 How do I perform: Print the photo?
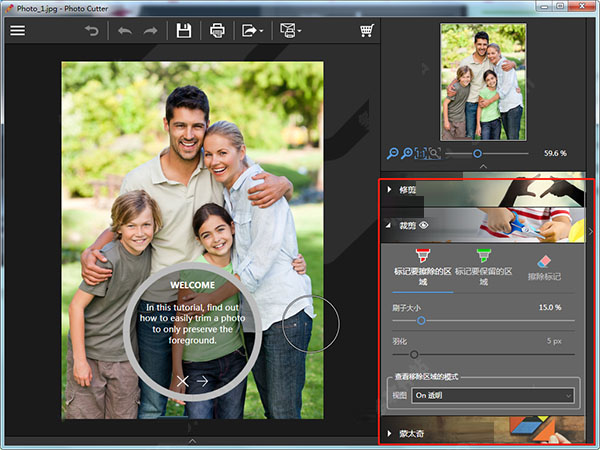tap(217, 31)
